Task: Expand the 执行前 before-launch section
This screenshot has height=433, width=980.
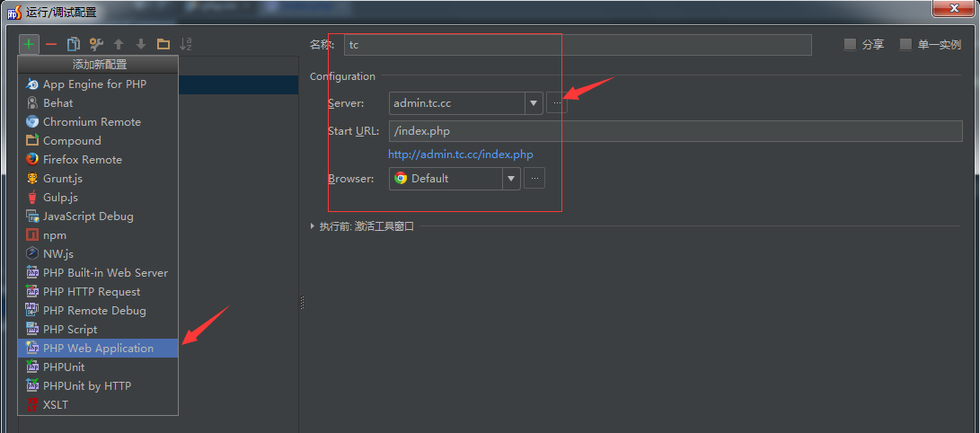Action: [x=312, y=226]
